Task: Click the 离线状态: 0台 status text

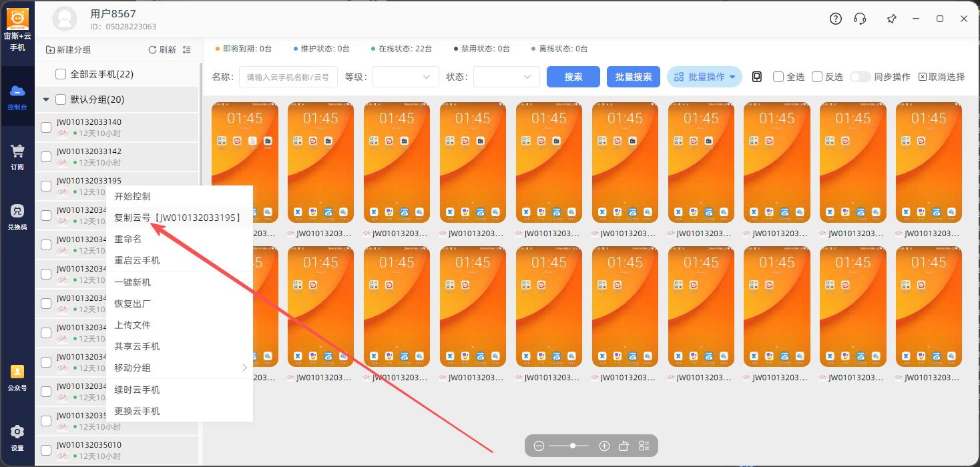Action: click(563, 49)
